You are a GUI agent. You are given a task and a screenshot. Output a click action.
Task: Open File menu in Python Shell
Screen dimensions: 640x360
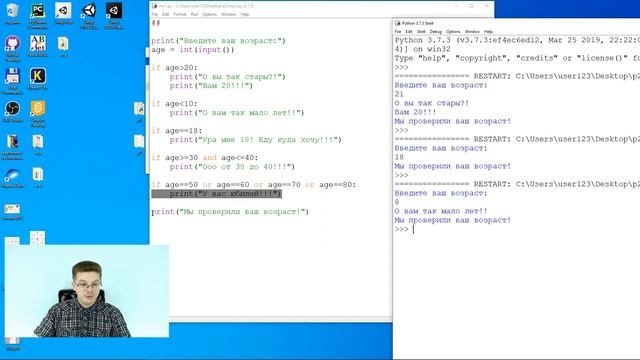[398, 31]
